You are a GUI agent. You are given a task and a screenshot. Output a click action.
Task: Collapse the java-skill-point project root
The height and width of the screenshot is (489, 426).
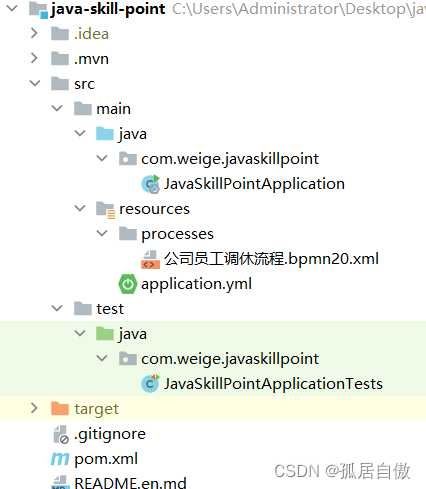[x=12, y=8]
